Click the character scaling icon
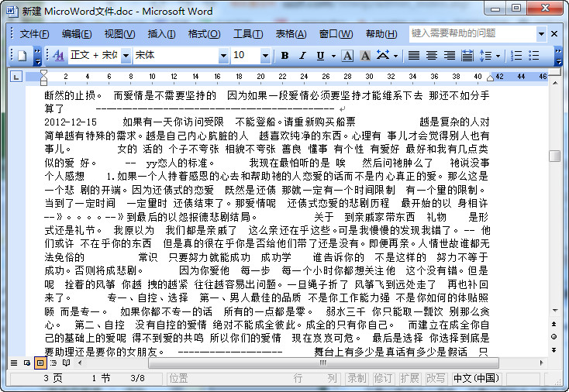 point(383,56)
